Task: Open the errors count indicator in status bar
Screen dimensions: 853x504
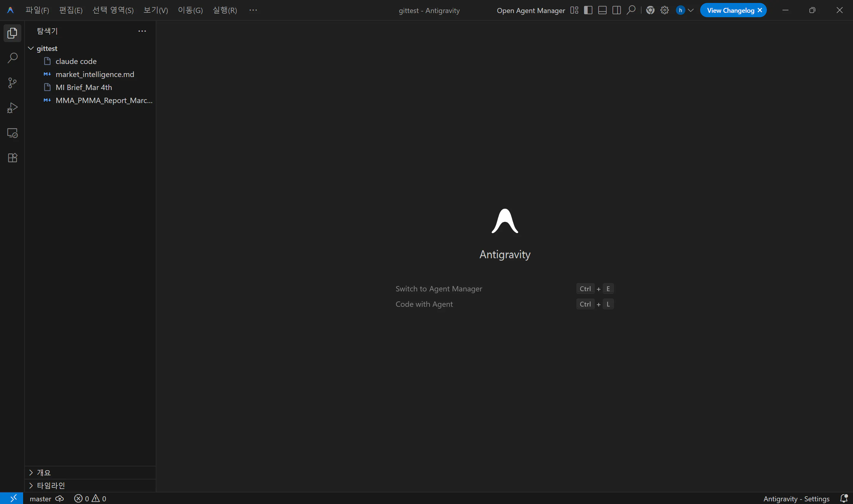Action: pyautogui.click(x=82, y=499)
